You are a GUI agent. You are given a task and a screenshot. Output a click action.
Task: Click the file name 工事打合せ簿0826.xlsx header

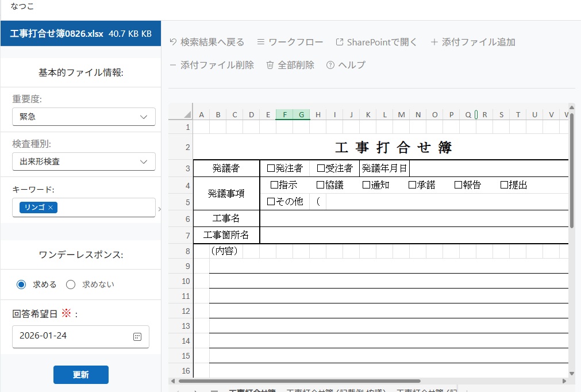click(x=56, y=34)
